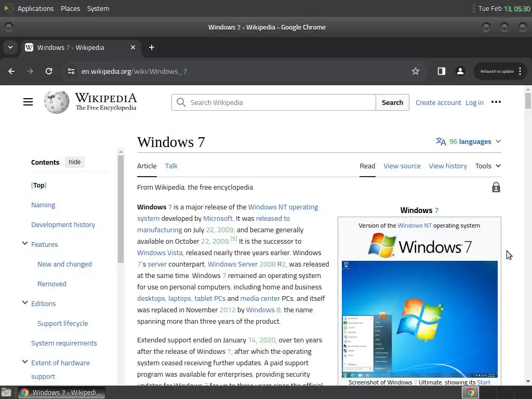Viewport: 532px width, 399px height.
Task: Open the System menu
Action: tap(98, 8)
